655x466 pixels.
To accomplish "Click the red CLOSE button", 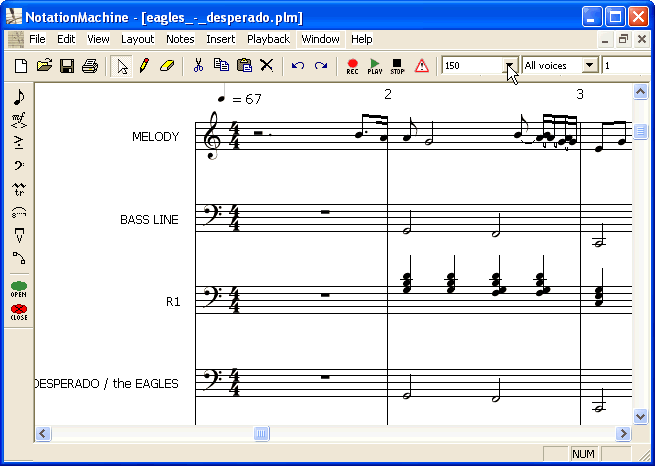I will click(19, 312).
